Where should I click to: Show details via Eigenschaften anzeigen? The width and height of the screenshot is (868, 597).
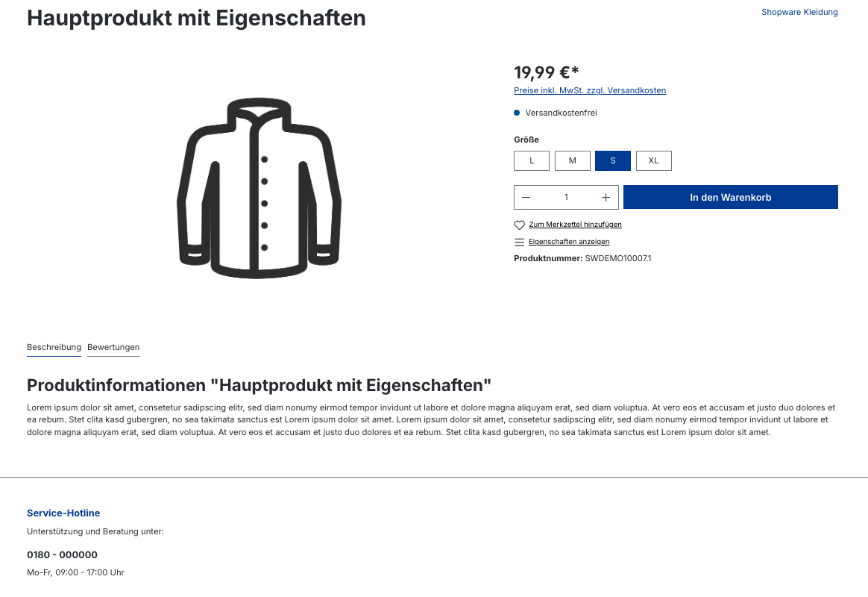point(569,242)
